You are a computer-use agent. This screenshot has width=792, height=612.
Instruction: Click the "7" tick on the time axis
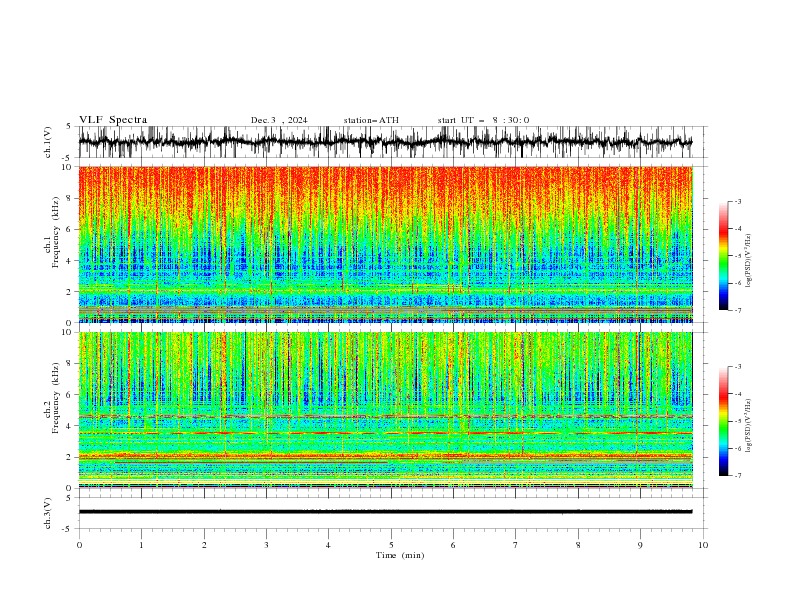click(516, 545)
